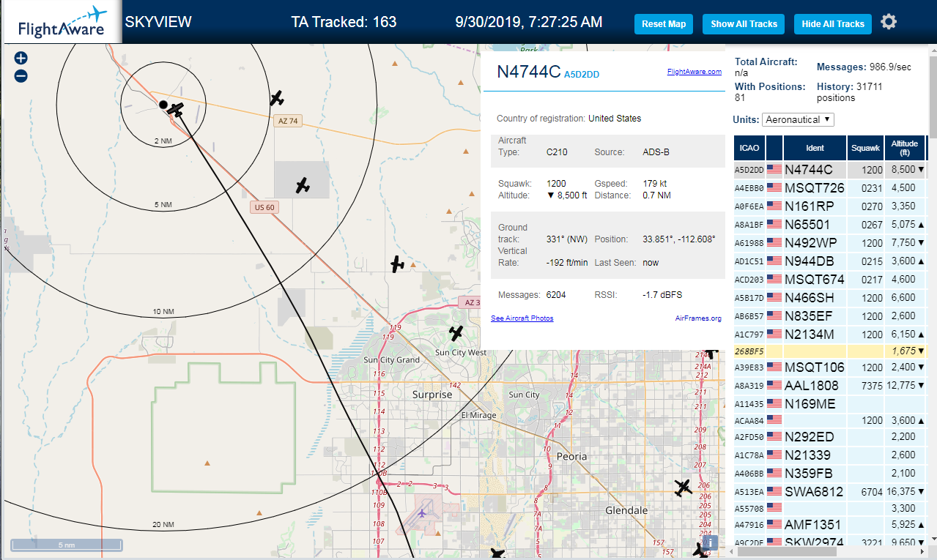The height and width of the screenshot is (560, 937).
Task: Click the US flag in the SWA6812 row
Action: click(774, 491)
